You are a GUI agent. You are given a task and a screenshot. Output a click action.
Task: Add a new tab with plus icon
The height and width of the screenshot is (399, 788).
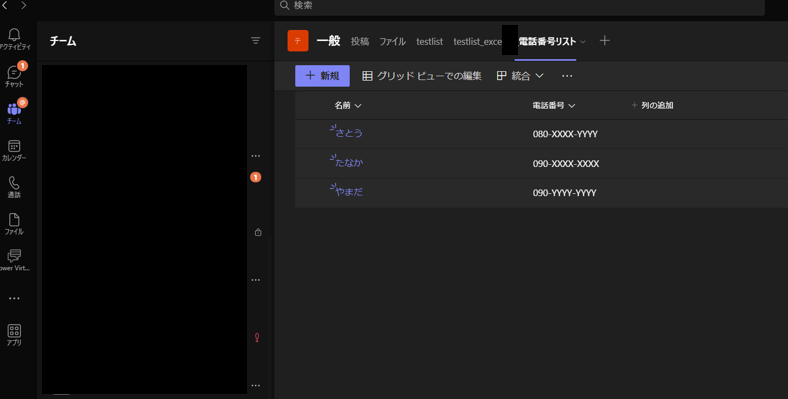pos(605,41)
